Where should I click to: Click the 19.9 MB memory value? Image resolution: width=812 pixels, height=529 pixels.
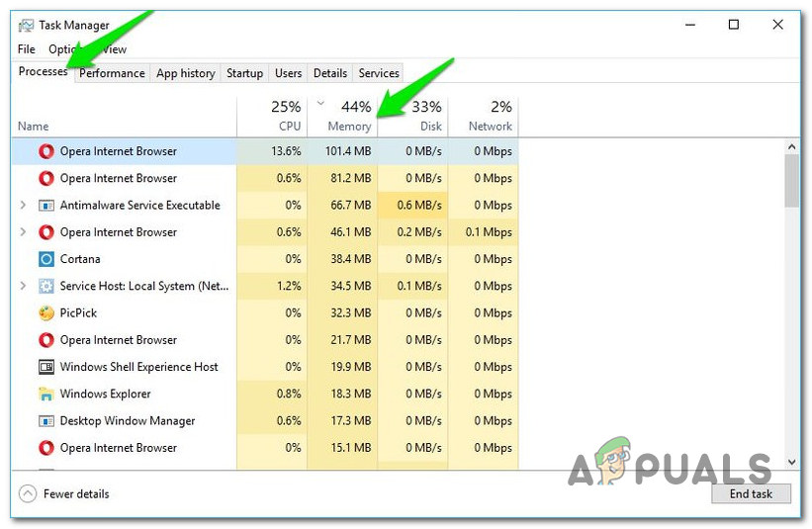coord(351,367)
